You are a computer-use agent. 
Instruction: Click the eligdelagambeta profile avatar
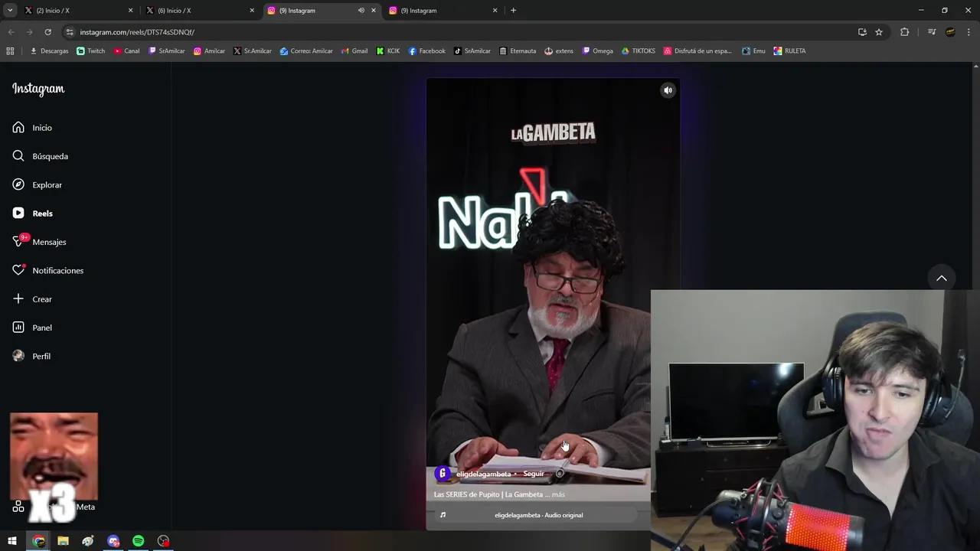(x=442, y=474)
